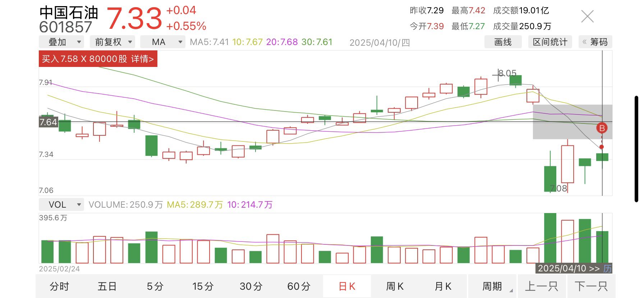Click the 历 calendar history icon
The width and height of the screenshot is (644, 298).
tap(607, 268)
